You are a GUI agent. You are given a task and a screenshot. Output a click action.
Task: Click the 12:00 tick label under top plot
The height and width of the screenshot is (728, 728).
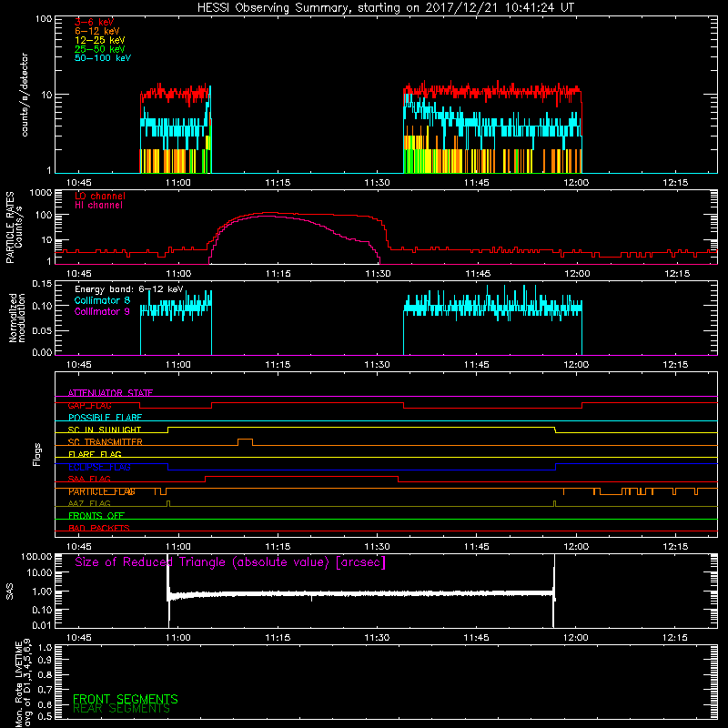[x=576, y=183]
